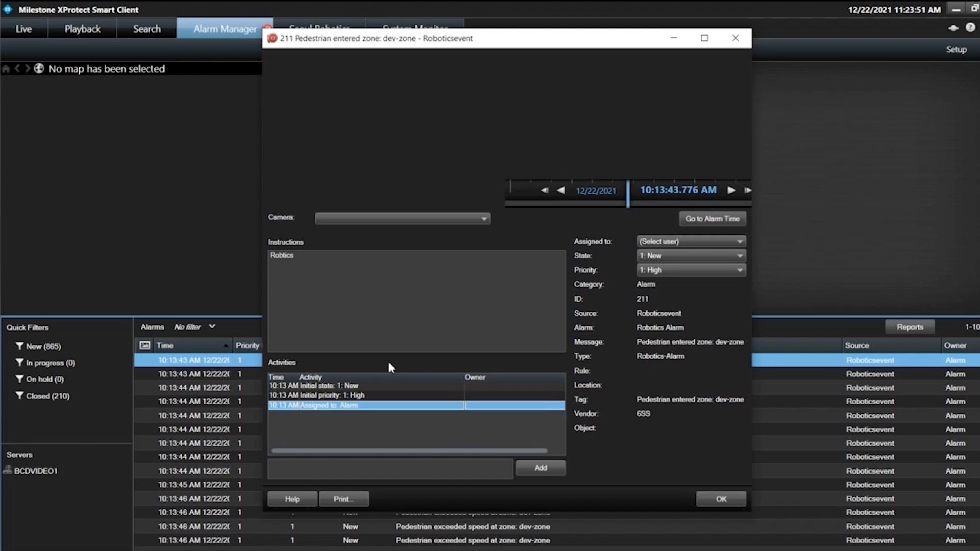Click the Print button
The width and height of the screenshot is (980, 551).
(344, 499)
